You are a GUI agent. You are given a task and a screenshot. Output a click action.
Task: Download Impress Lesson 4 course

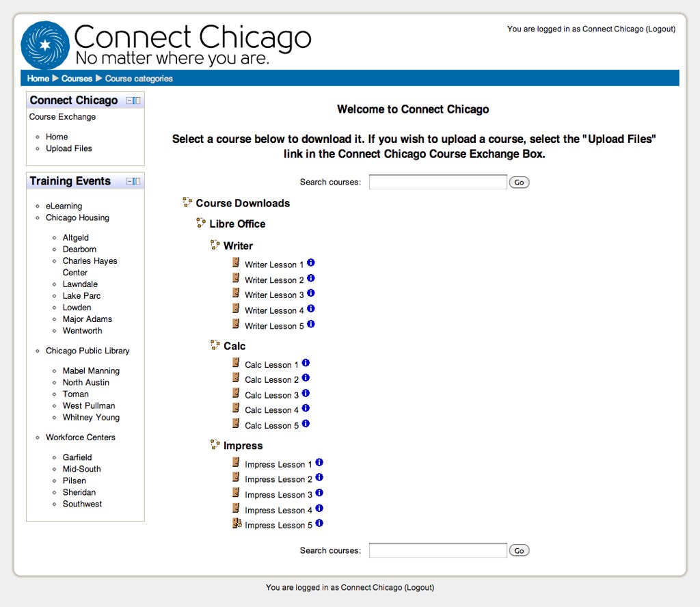279,510
